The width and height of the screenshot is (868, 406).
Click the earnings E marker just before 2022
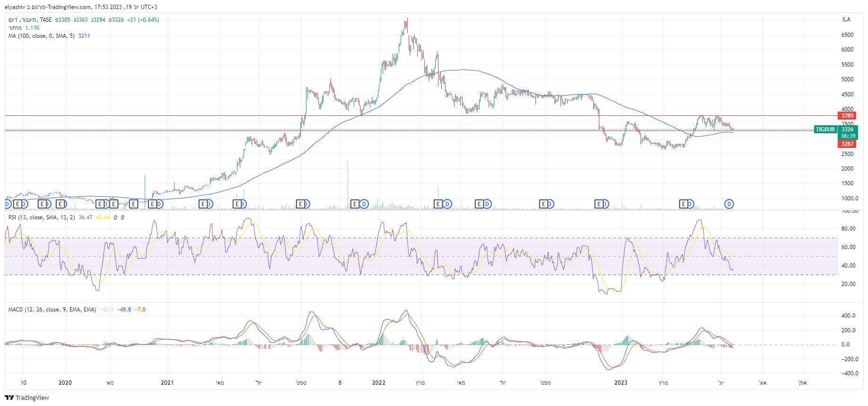tap(355, 204)
